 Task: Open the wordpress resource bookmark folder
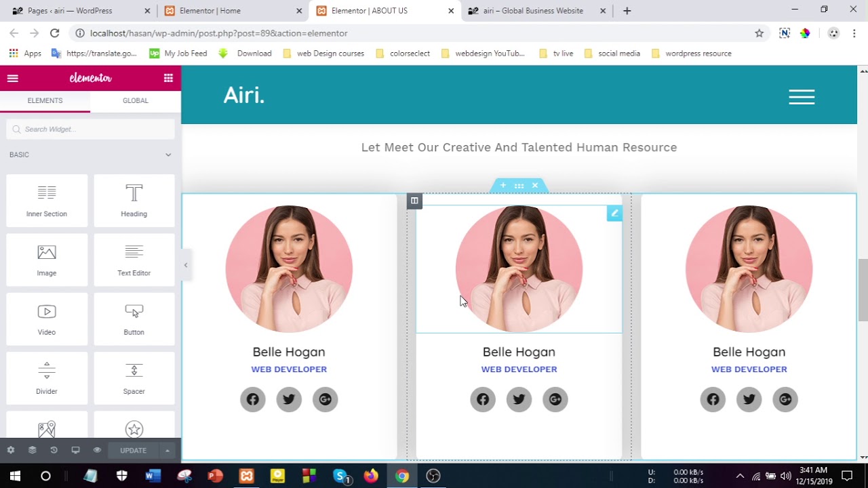tap(691, 54)
